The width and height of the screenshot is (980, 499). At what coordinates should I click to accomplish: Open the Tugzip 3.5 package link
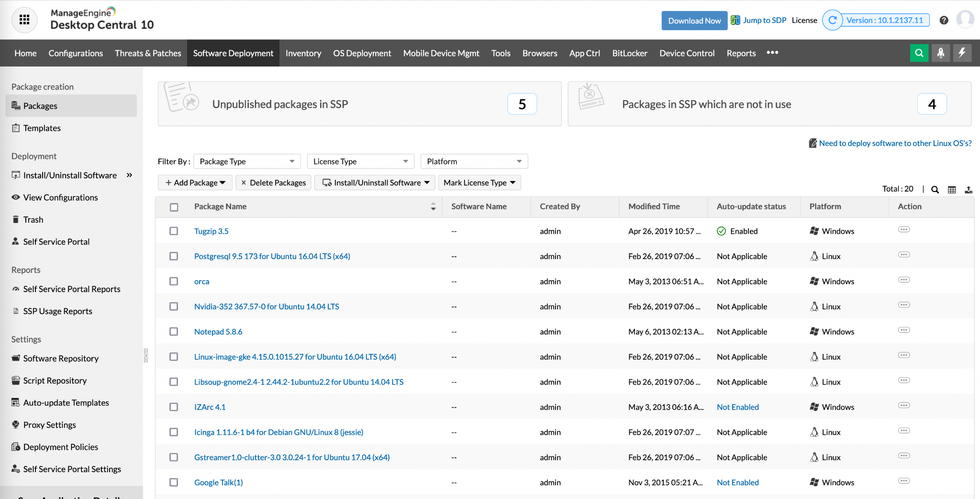(211, 231)
